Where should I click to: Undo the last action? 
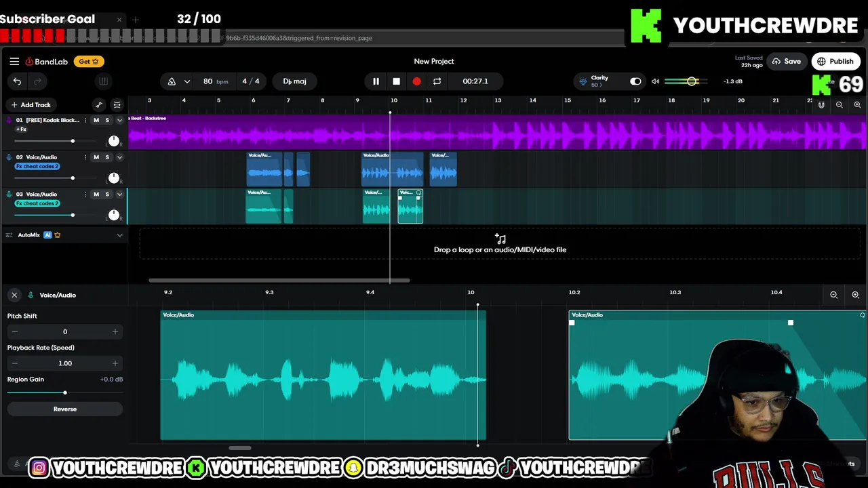click(x=17, y=81)
